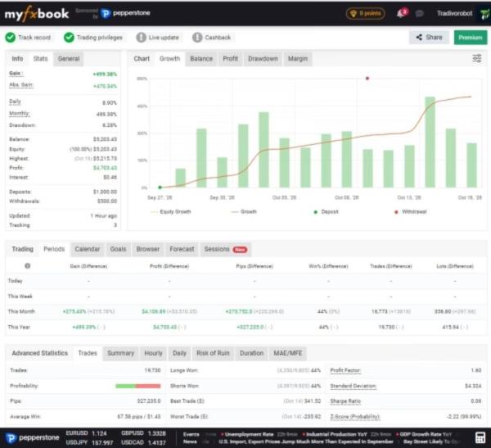Switch to the Periods tab
Viewport: 491px width, 448px height.
coord(54,249)
